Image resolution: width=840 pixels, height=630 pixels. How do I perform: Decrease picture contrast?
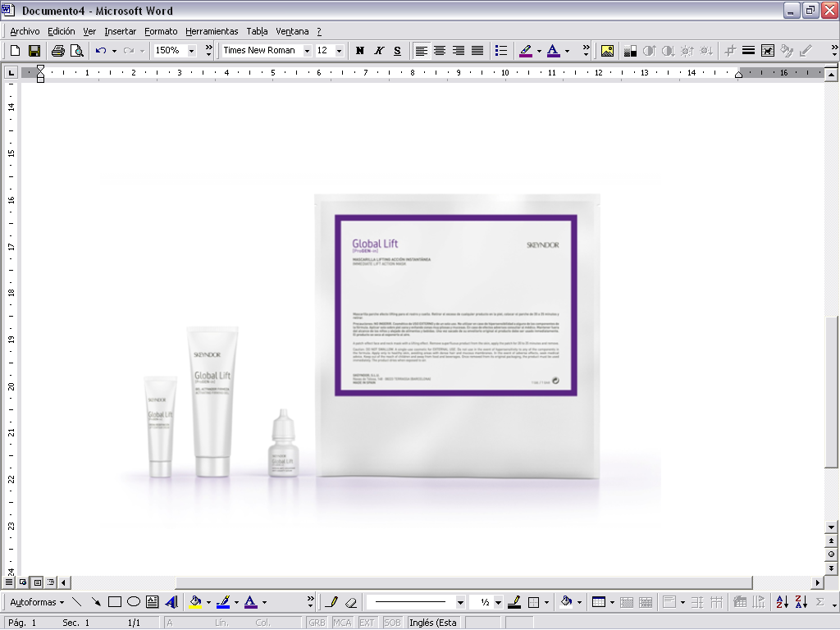click(668, 51)
